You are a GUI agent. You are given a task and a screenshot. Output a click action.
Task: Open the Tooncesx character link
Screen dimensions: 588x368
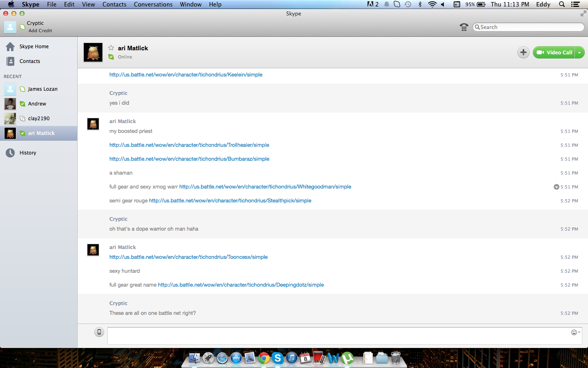point(189,257)
